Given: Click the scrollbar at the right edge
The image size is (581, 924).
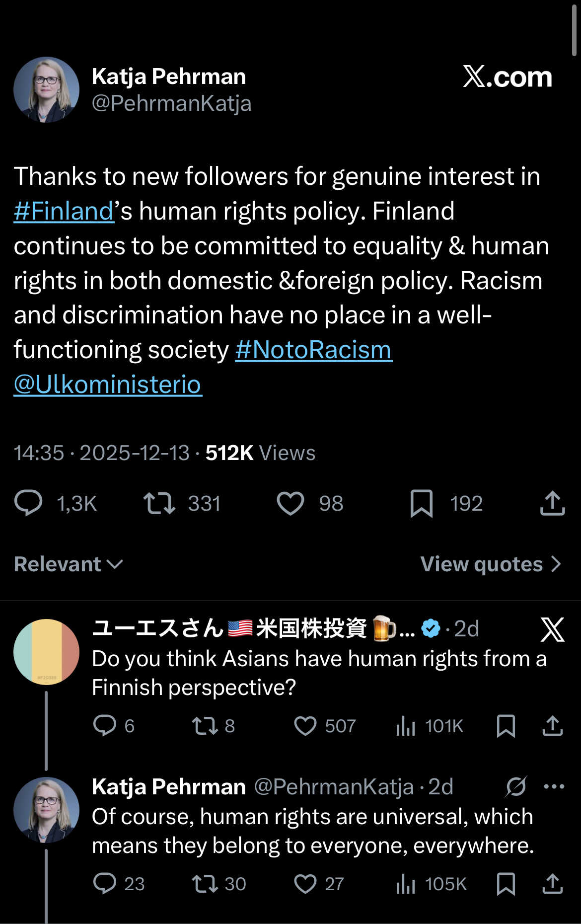Looking at the screenshot, I should click(574, 30).
